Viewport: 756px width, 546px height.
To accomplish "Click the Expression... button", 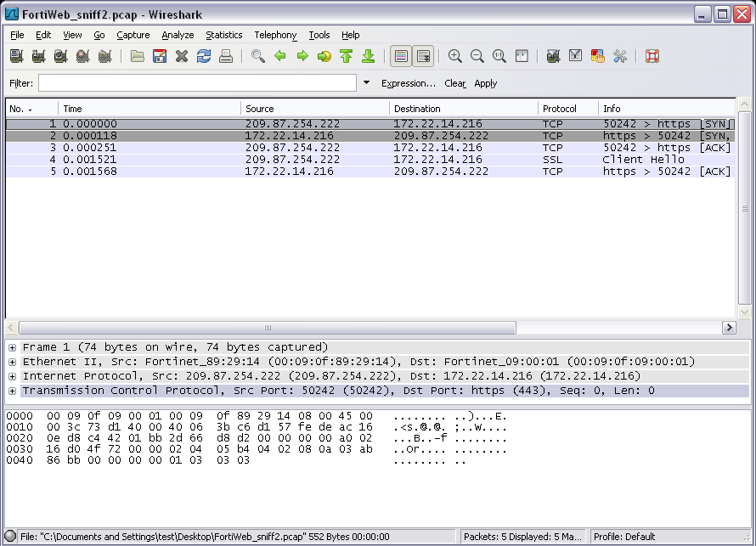I will [x=408, y=83].
